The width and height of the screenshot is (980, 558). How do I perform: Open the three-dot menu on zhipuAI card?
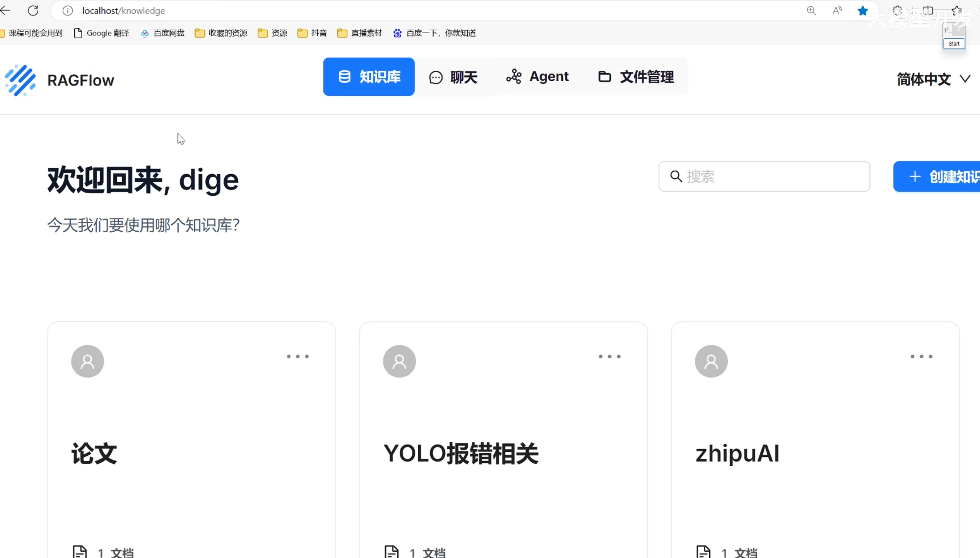[922, 357]
